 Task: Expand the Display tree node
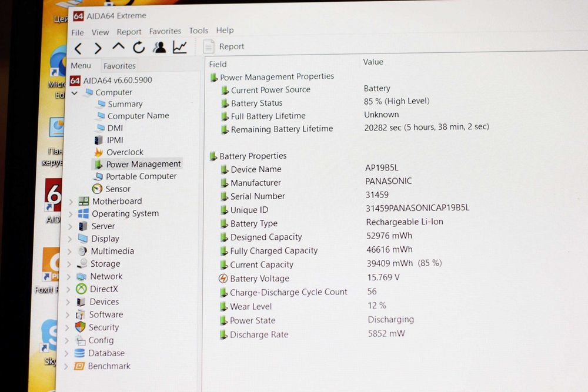69,239
